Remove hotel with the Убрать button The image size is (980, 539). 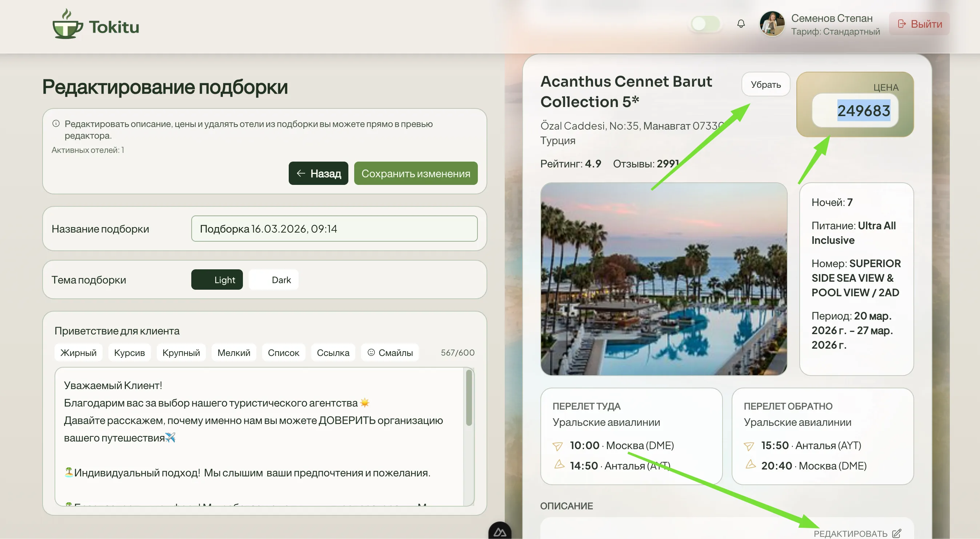point(765,84)
